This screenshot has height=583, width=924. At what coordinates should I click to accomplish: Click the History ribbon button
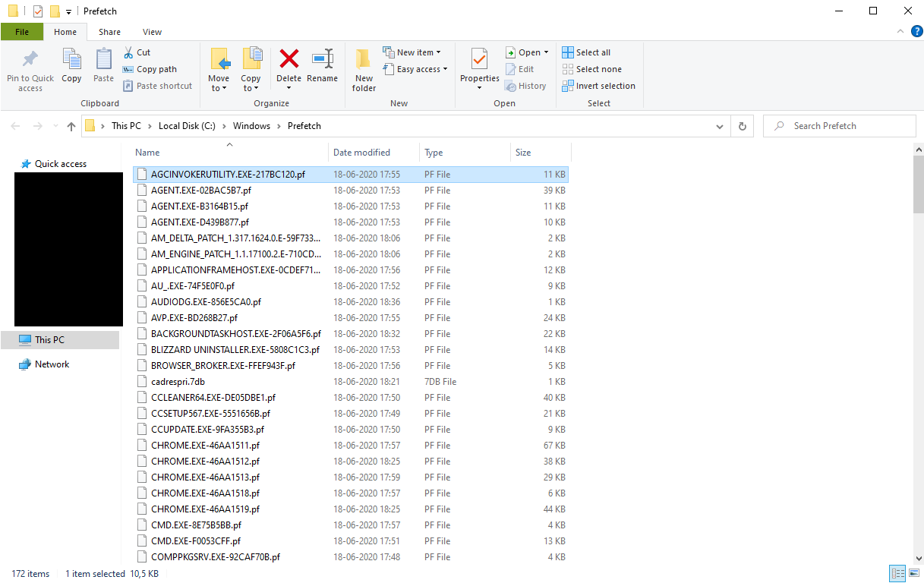tap(526, 86)
